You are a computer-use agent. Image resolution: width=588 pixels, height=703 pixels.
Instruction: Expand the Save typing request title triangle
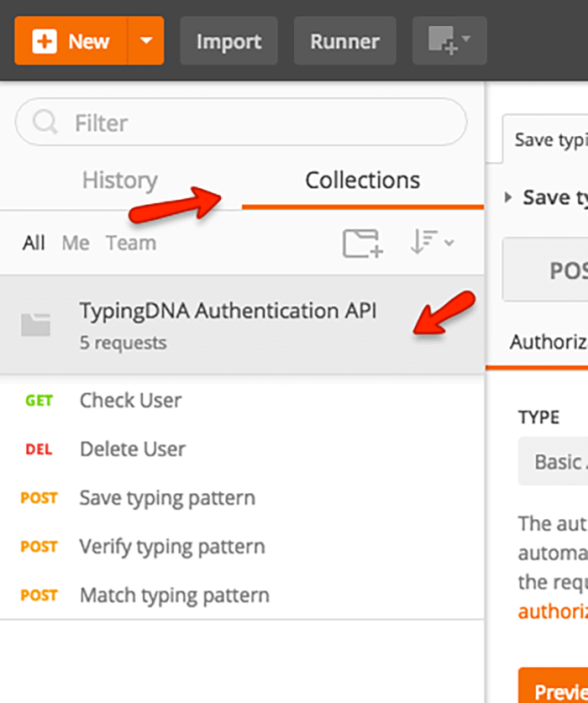pyautogui.click(x=508, y=197)
